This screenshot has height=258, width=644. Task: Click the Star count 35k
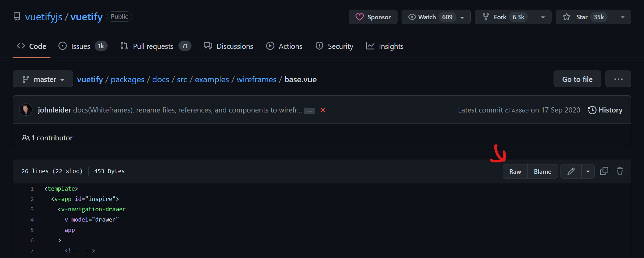[x=599, y=17]
